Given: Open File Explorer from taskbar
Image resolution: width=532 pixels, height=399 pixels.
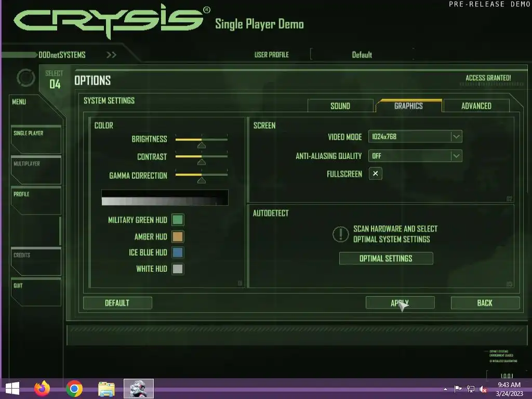Looking at the screenshot, I should pyautogui.click(x=106, y=389).
